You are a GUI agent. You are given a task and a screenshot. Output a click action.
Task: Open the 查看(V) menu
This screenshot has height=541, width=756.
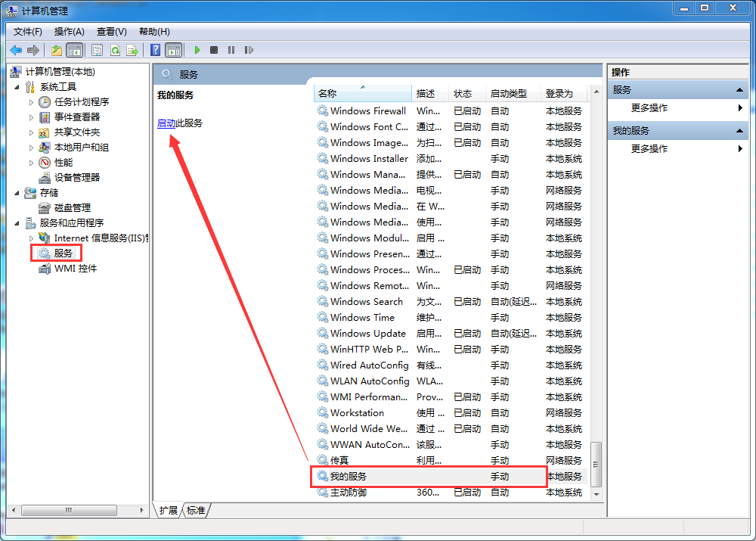pyautogui.click(x=111, y=32)
